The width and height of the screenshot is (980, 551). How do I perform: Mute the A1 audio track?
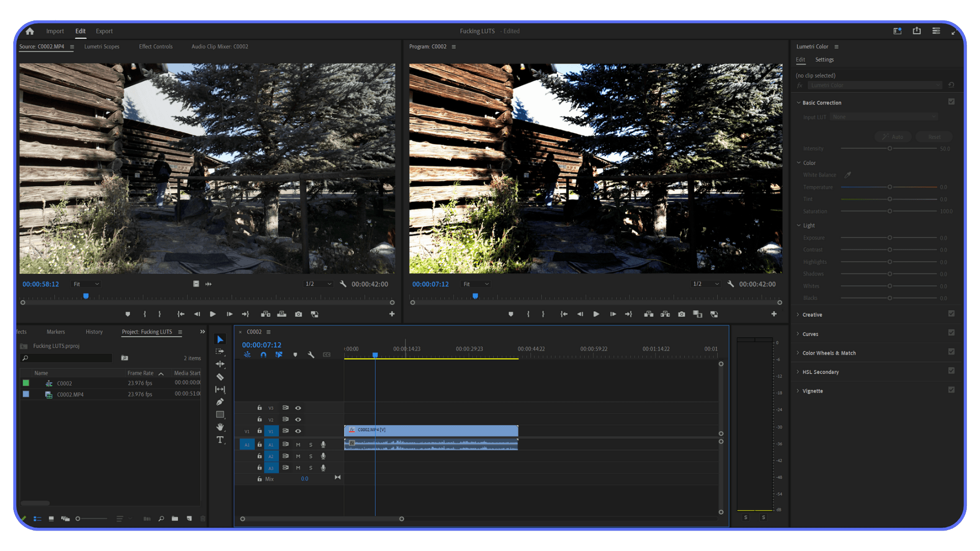click(x=298, y=444)
